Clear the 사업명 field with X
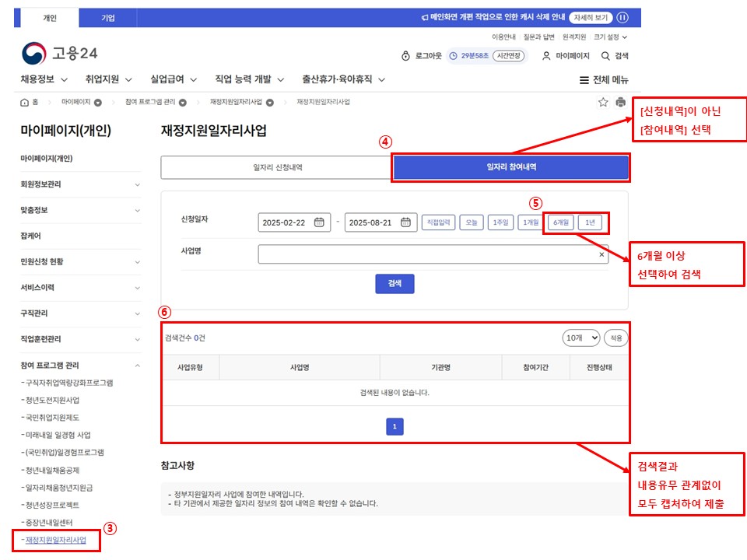The width and height of the screenshot is (747, 560). tap(601, 254)
